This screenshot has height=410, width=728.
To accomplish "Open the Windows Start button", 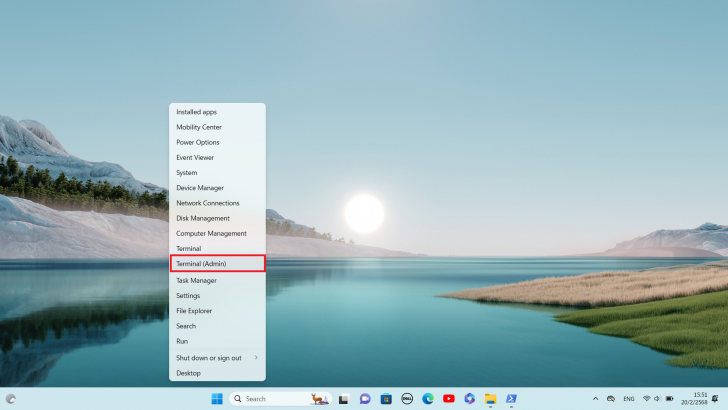I will [217, 398].
